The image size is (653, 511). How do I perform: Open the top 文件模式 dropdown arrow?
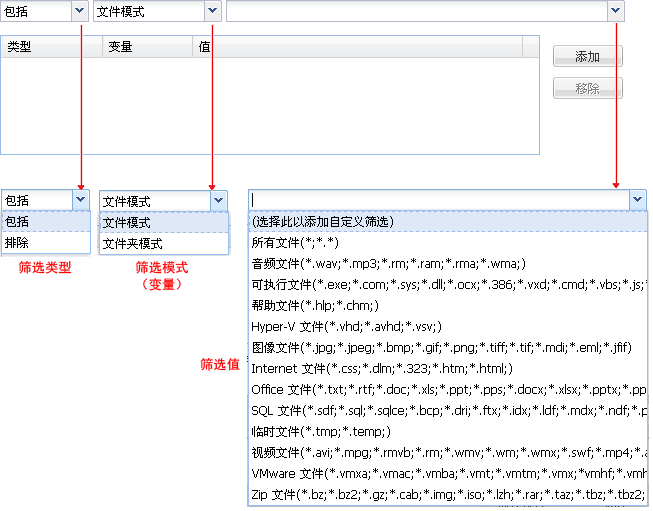[x=212, y=10]
